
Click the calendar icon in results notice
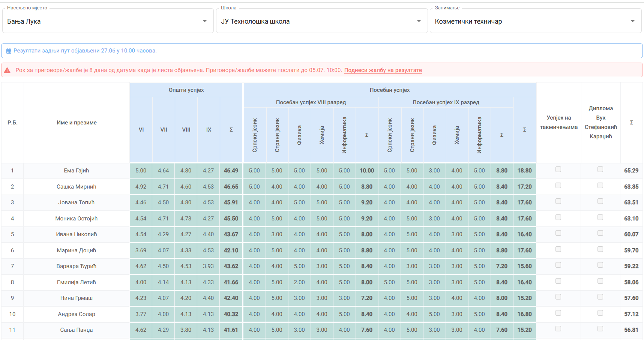point(9,51)
